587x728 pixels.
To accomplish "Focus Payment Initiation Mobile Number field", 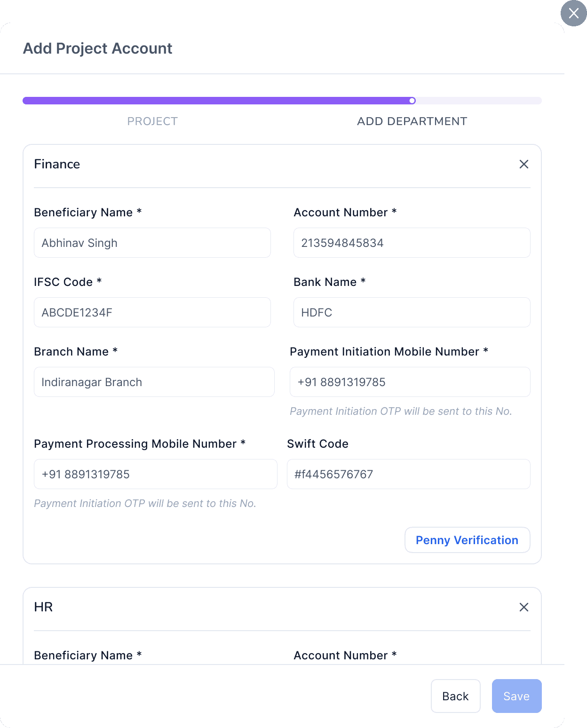I will [410, 382].
